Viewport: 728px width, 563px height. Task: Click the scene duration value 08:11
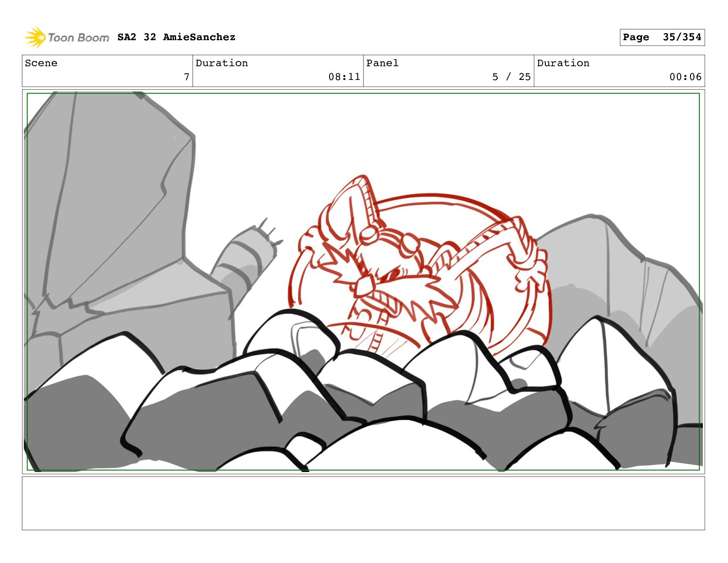(344, 77)
